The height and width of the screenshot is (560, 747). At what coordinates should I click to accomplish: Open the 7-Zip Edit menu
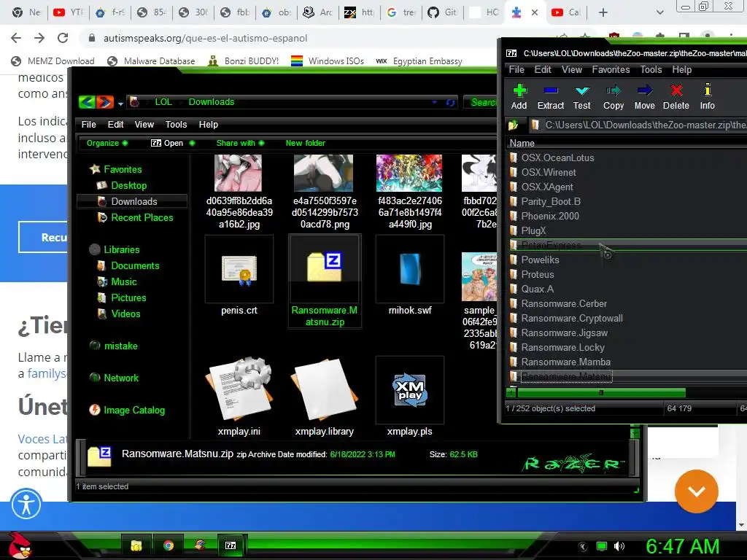[543, 69]
